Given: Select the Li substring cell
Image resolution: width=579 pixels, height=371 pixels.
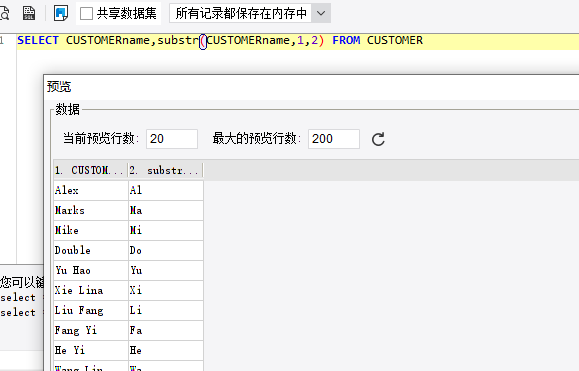Looking at the screenshot, I should 166,310.
